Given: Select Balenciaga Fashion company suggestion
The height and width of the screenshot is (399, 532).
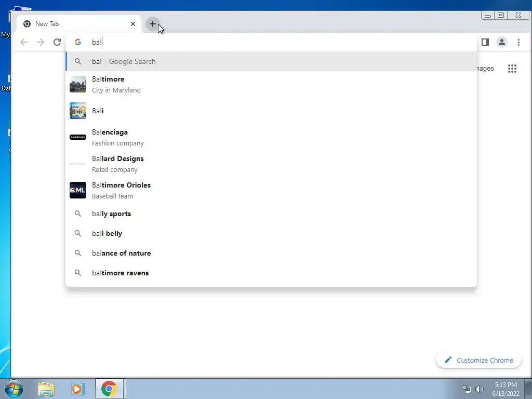Looking at the screenshot, I should click(271, 137).
